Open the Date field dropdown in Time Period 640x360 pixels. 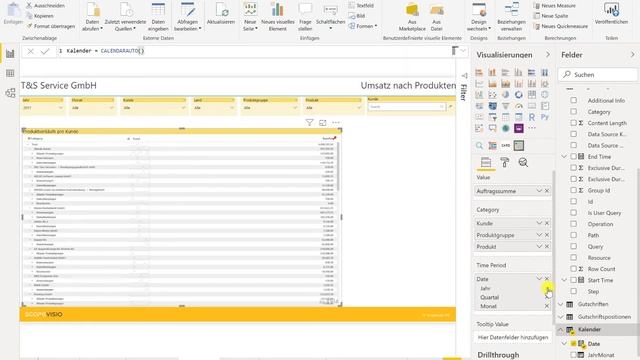[539, 279]
